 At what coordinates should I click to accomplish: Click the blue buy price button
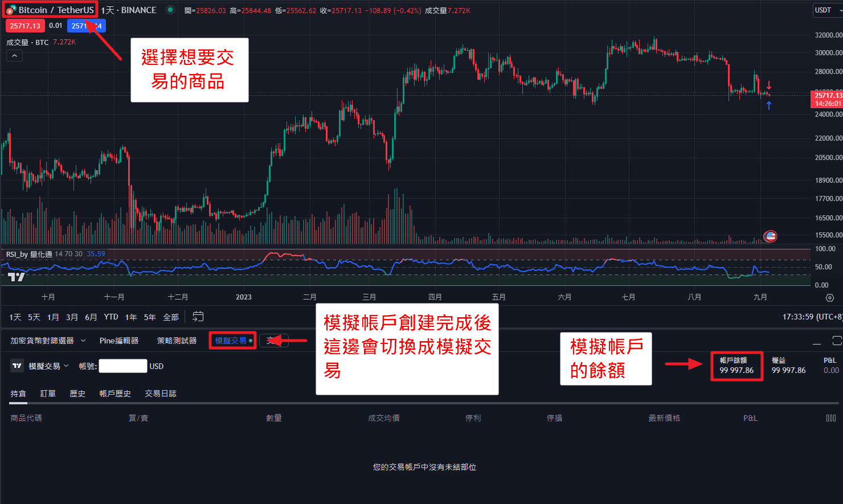[x=86, y=26]
